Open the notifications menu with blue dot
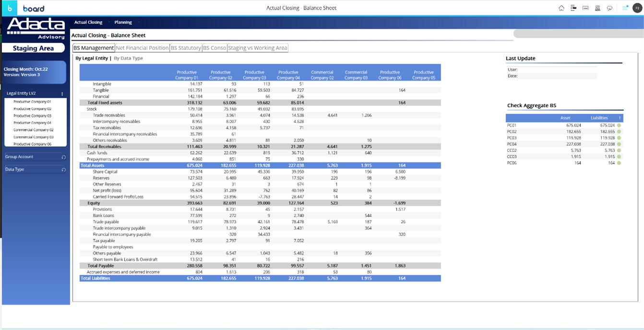Screen dimensions: 644x330 pos(625,8)
